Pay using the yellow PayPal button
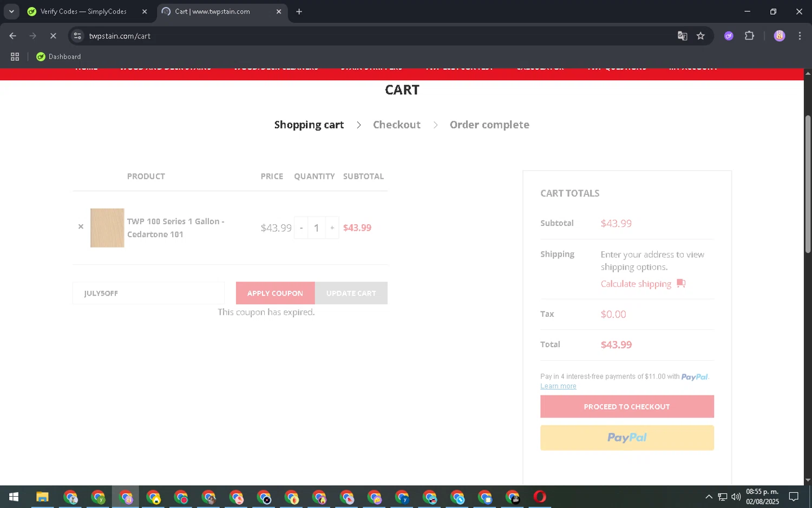The width and height of the screenshot is (812, 508). coord(627,438)
